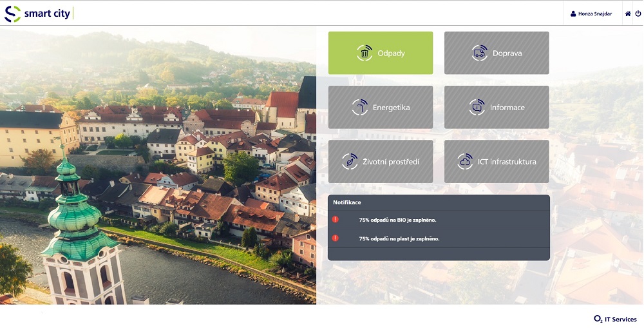Image resolution: width=644 pixels, height=328 pixels.
Task: Click the leaf icon on Životní prostředí
Action: click(350, 162)
